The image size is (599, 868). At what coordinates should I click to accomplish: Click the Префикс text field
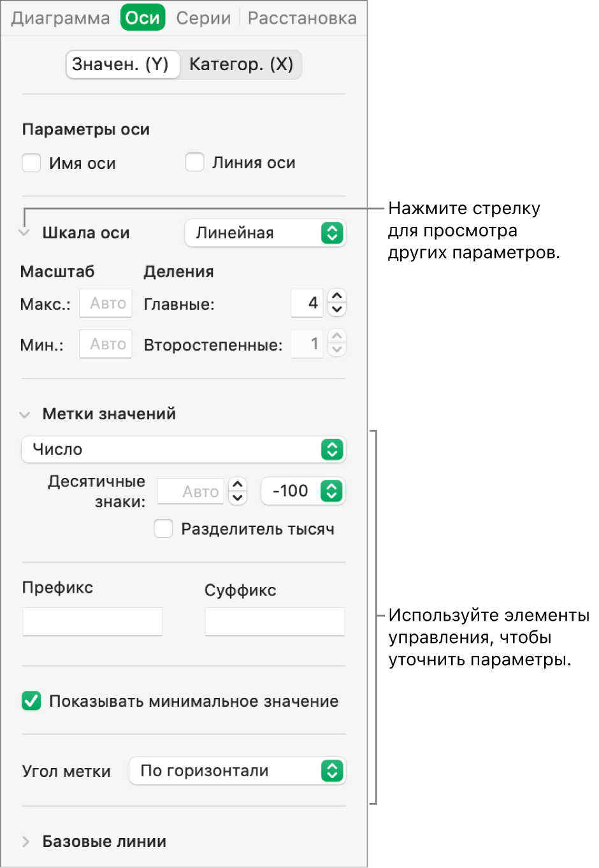tap(92, 621)
